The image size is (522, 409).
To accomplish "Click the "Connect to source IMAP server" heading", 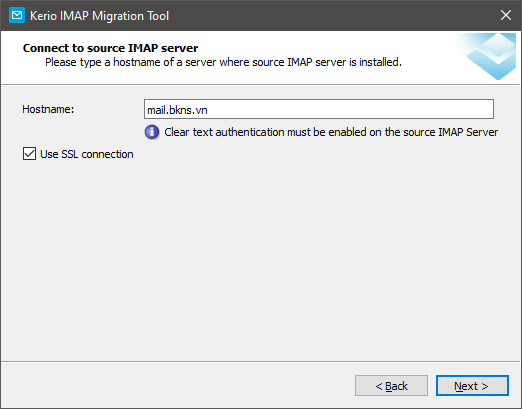I will pos(110,48).
